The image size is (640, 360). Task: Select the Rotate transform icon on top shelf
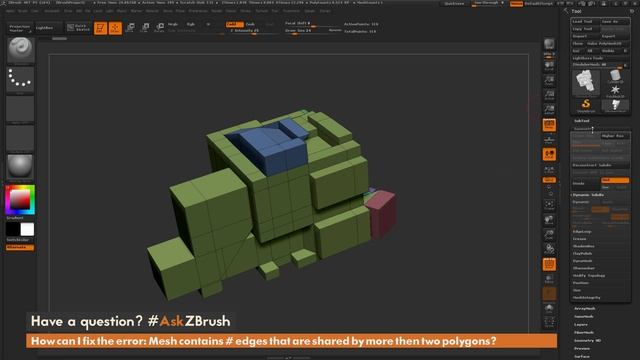[160, 28]
